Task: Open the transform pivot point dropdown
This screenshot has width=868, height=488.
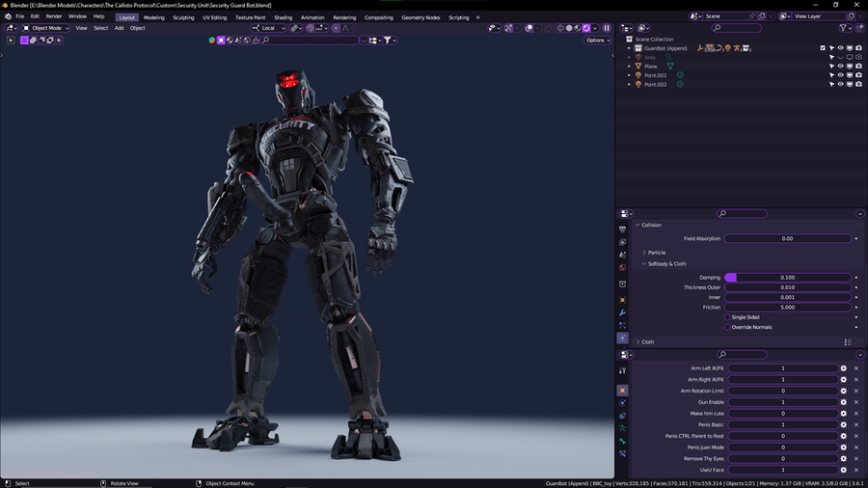Action: [x=296, y=28]
